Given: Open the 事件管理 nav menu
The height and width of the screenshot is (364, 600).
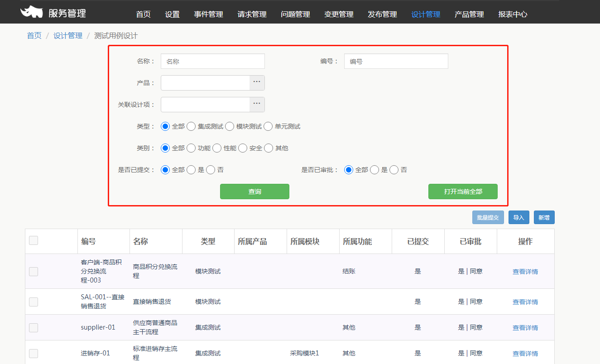Looking at the screenshot, I should tap(208, 14).
